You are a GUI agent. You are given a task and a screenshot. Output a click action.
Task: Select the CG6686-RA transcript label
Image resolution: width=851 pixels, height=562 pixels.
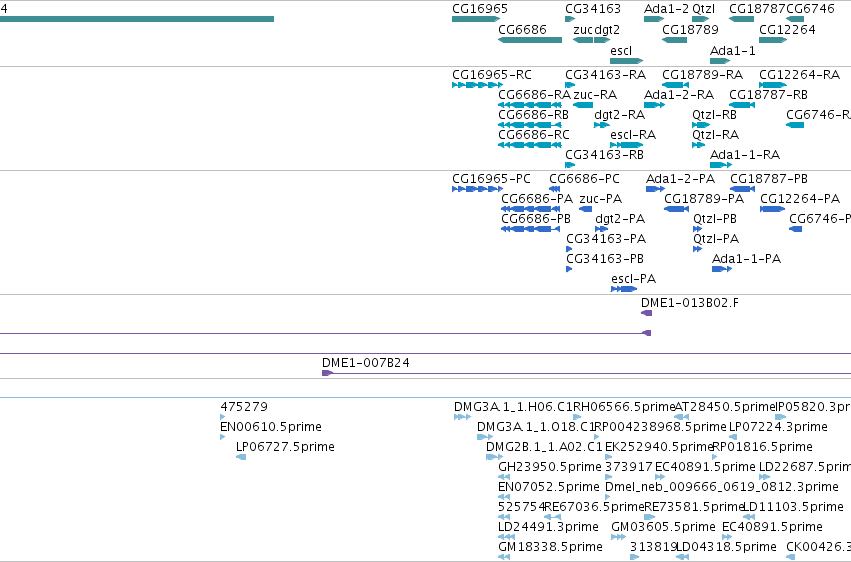[535, 95]
